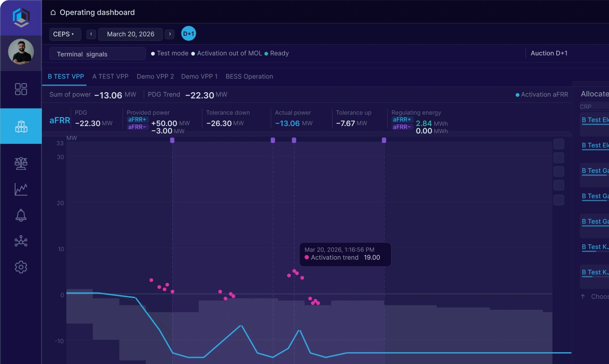
Task: Switch to the A TEST VPP tab
Action: 110,76
